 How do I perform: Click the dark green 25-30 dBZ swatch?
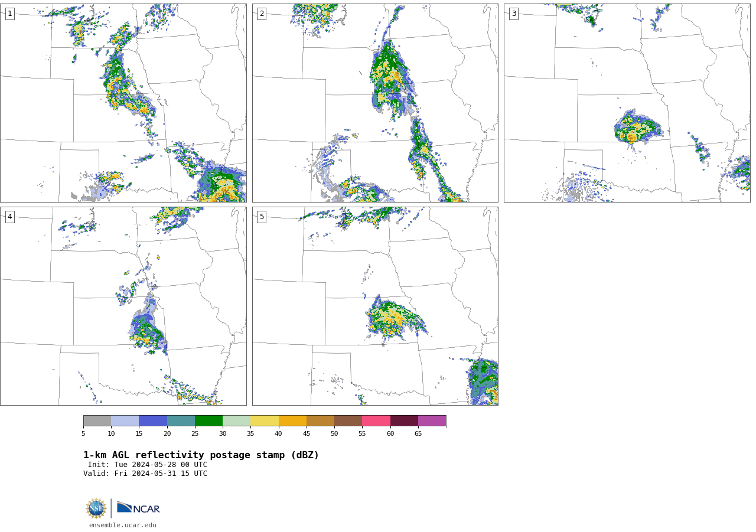(208, 421)
